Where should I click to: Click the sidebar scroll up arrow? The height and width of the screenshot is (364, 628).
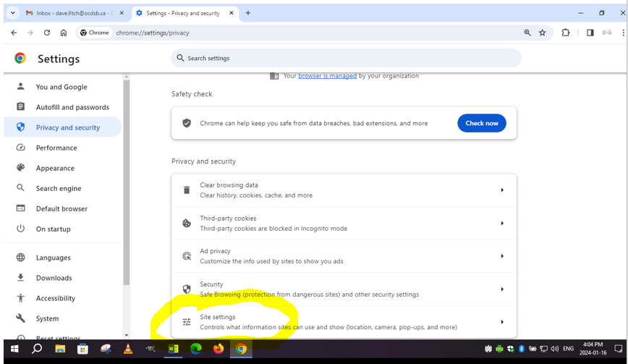point(127,77)
